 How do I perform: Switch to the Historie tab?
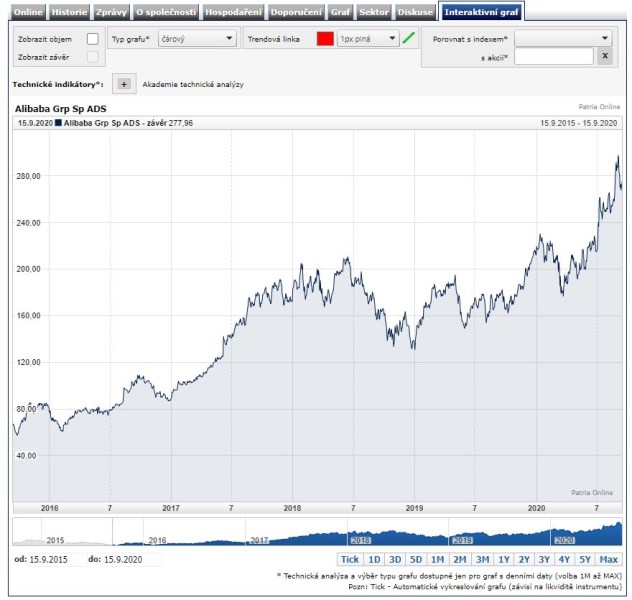click(69, 12)
